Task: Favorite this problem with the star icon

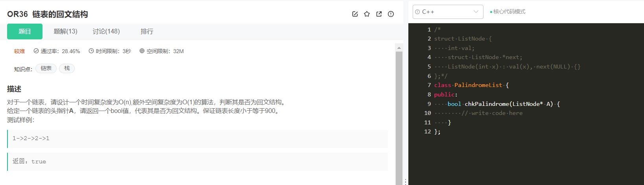Action: coord(367,14)
